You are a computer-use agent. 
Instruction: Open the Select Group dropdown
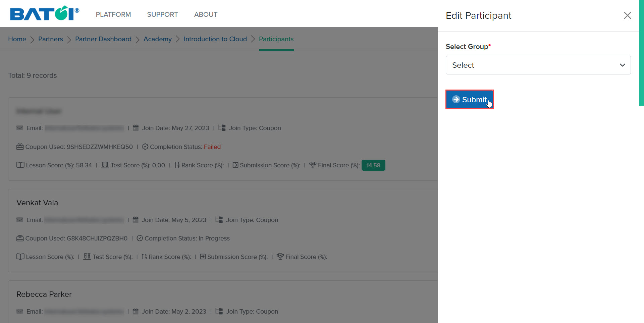pyautogui.click(x=538, y=65)
